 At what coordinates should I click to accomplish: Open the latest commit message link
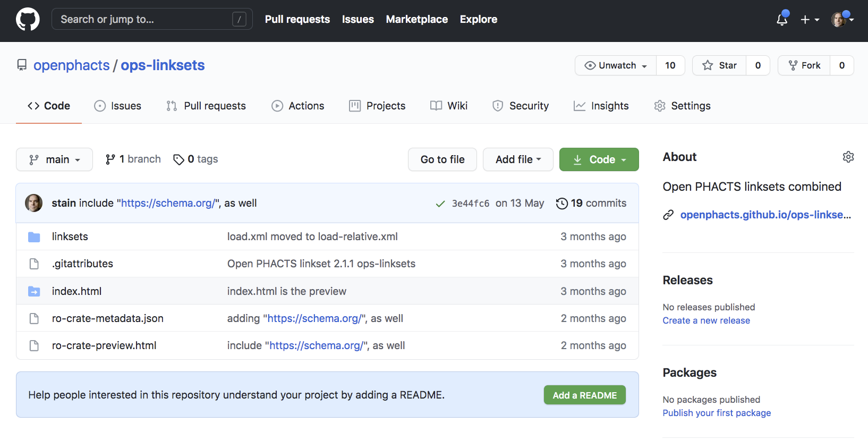[x=168, y=203]
